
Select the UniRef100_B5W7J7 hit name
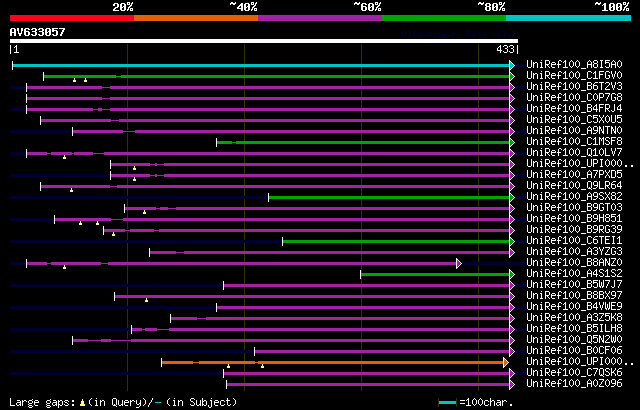coord(574,285)
